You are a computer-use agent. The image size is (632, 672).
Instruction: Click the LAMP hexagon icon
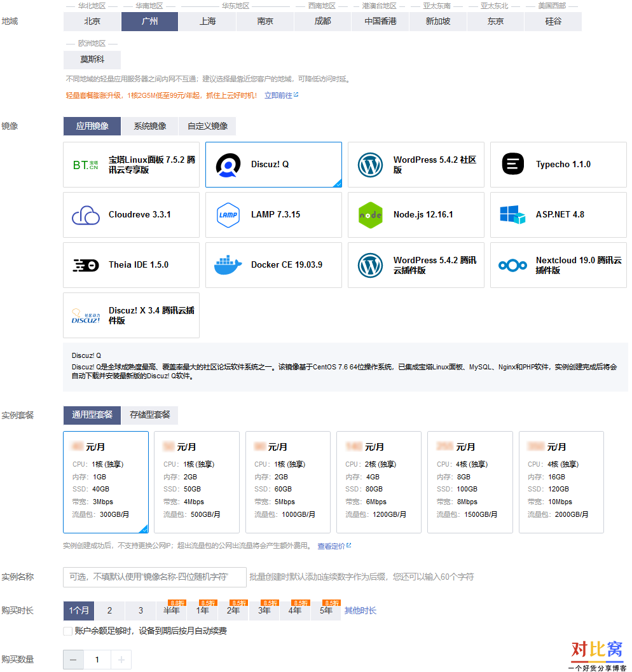(228, 215)
